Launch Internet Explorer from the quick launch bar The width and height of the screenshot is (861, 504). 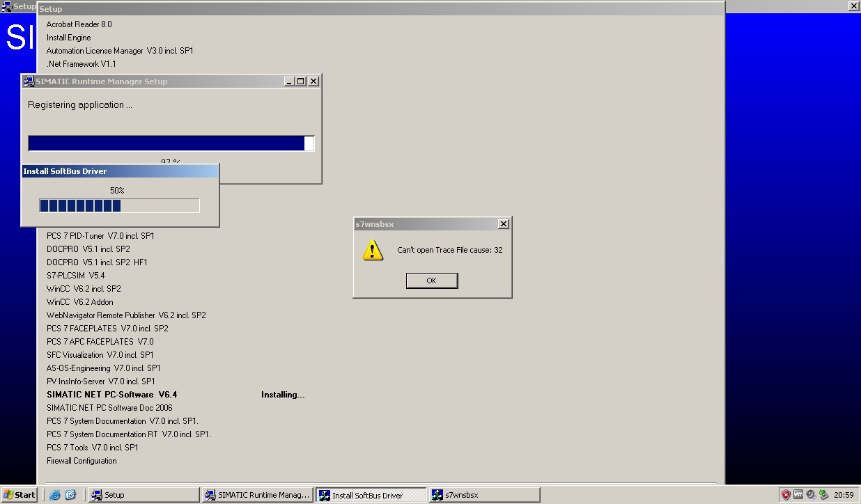click(55, 495)
